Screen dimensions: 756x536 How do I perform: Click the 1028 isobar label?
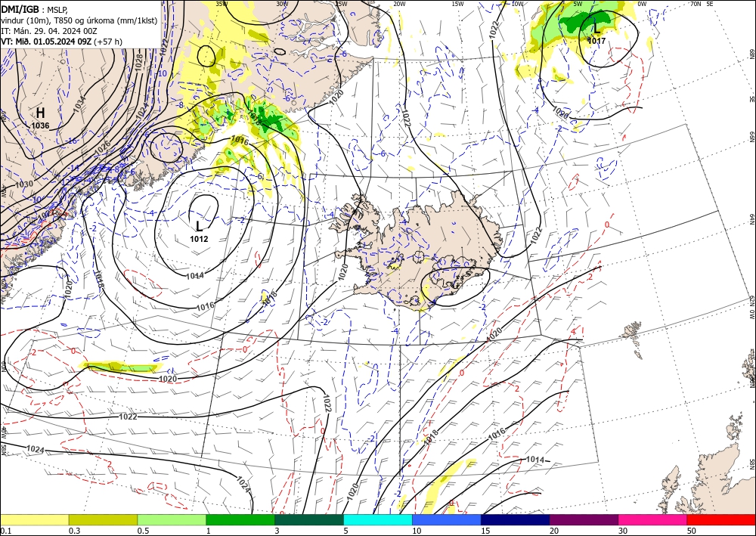tap(139, 63)
